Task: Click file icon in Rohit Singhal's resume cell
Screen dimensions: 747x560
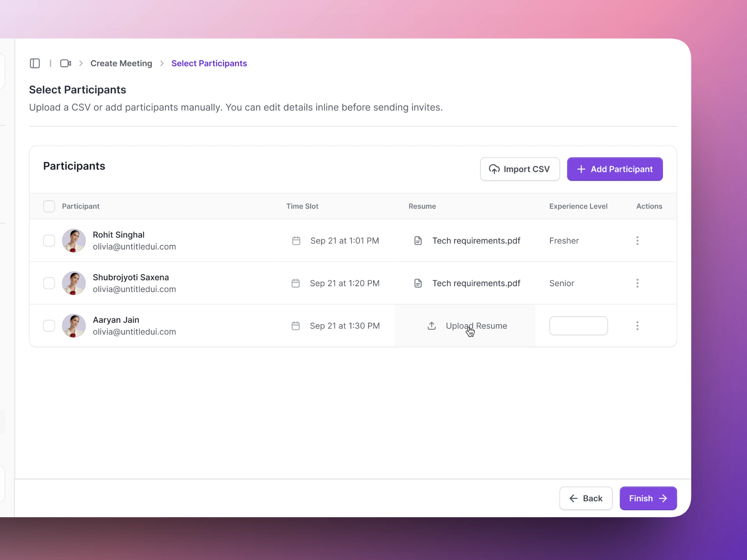Action: click(418, 241)
